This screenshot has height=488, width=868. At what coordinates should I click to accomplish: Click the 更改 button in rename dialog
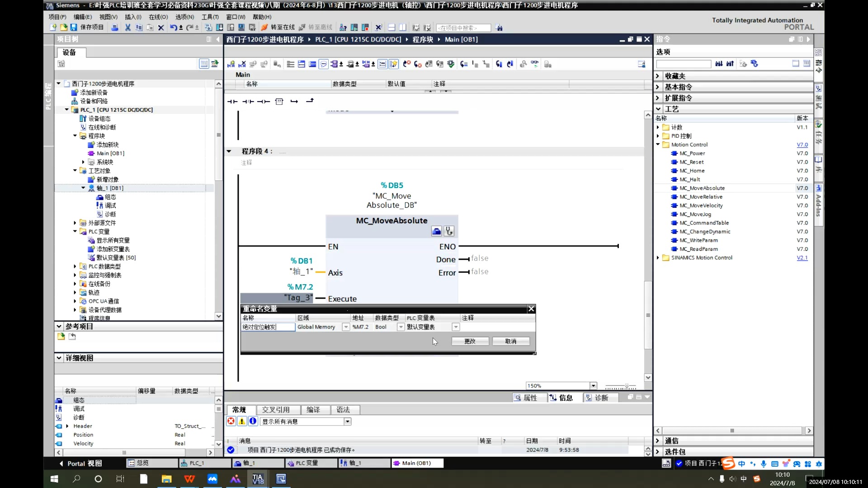tap(470, 342)
